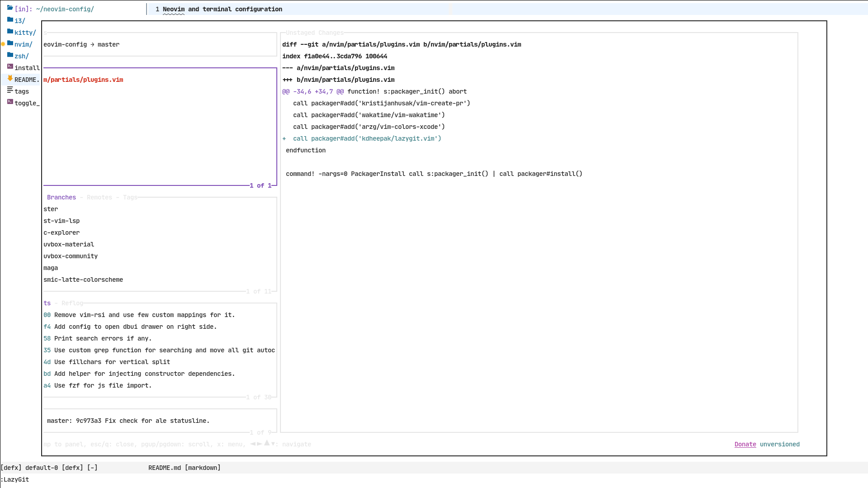Click the nvim folder icon
The width and height of the screenshot is (868, 488).
[10, 43]
